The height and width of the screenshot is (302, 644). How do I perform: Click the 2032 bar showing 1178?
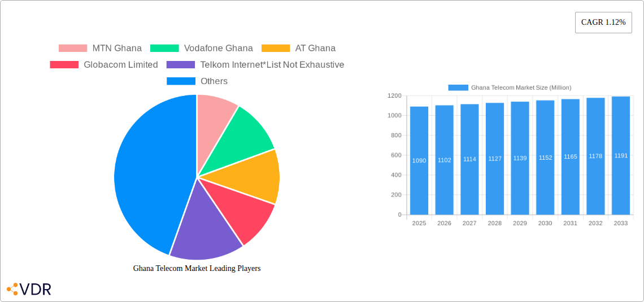(x=595, y=156)
